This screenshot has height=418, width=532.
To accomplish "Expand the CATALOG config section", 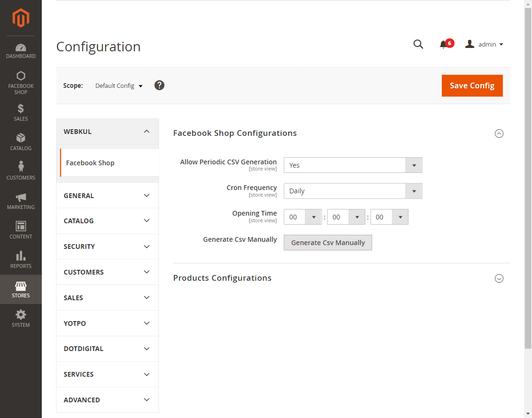I will pyautogui.click(x=107, y=221).
